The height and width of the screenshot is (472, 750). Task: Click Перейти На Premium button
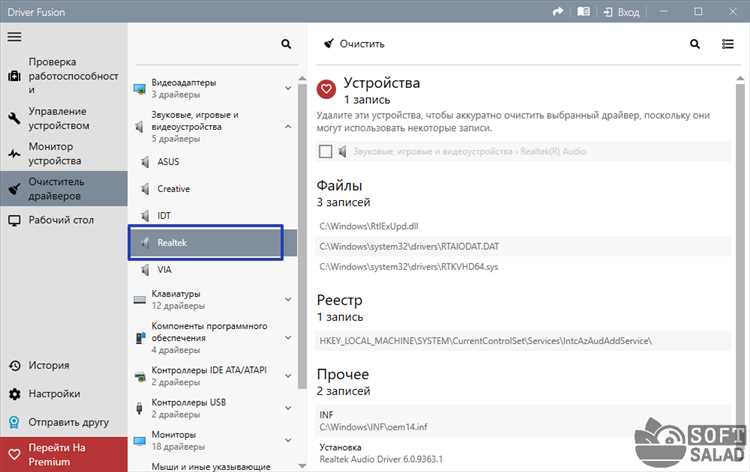64,454
